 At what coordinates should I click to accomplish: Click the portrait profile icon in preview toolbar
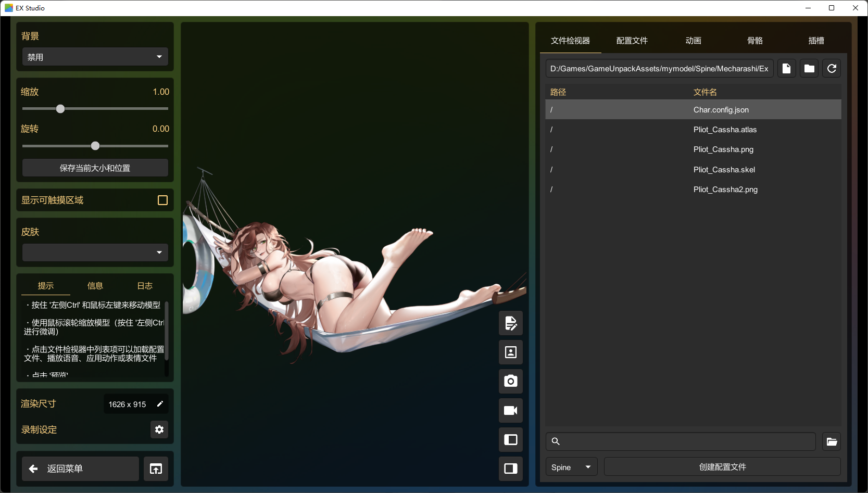511,352
